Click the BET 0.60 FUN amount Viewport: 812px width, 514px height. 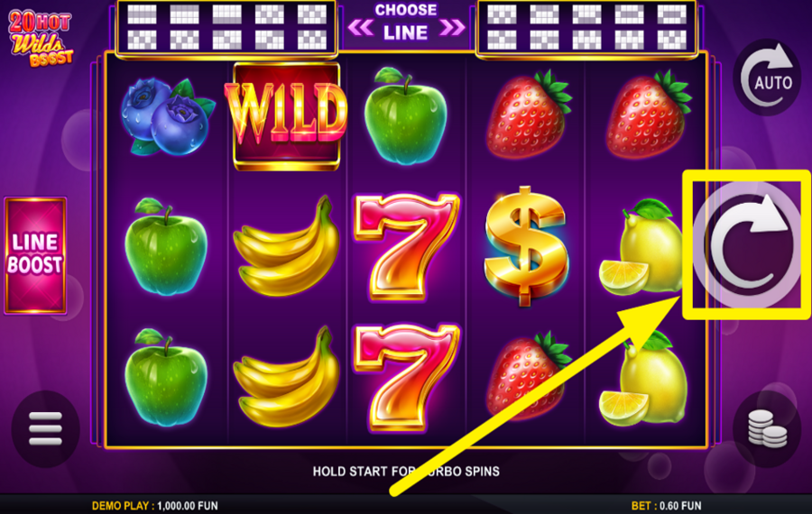[x=666, y=506]
